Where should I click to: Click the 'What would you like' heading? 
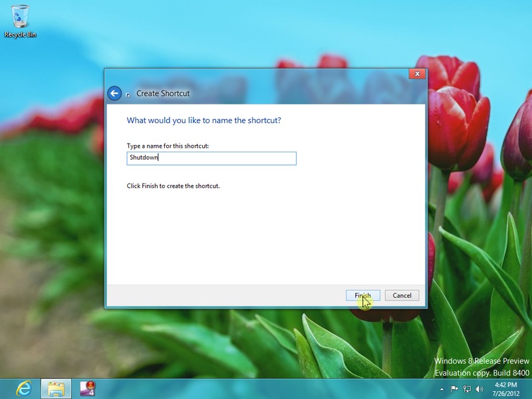click(203, 120)
